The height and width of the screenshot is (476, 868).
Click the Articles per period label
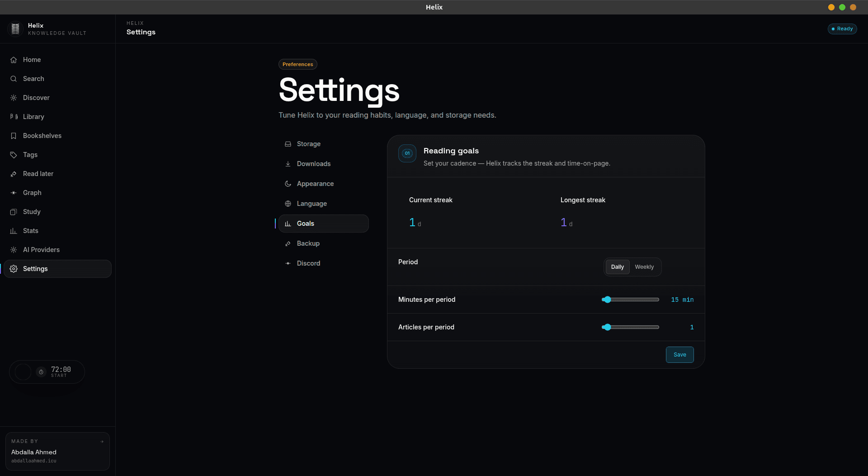426,327
